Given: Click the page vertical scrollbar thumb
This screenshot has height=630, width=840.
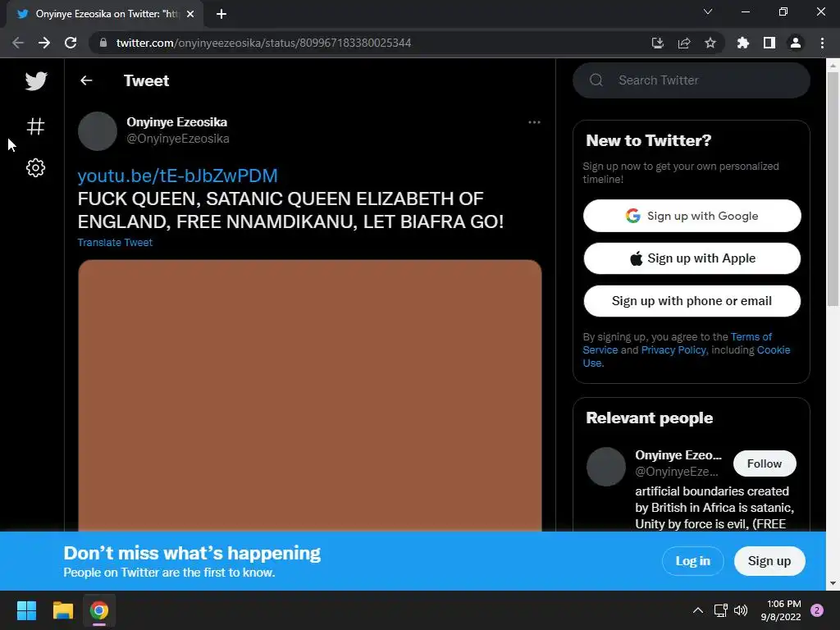Looking at the screenshot, I should [833, 189].
